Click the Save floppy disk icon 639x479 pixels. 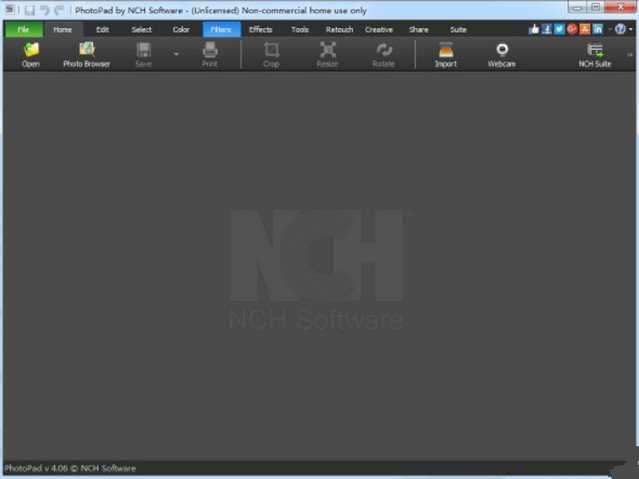(x=143, y=54)
